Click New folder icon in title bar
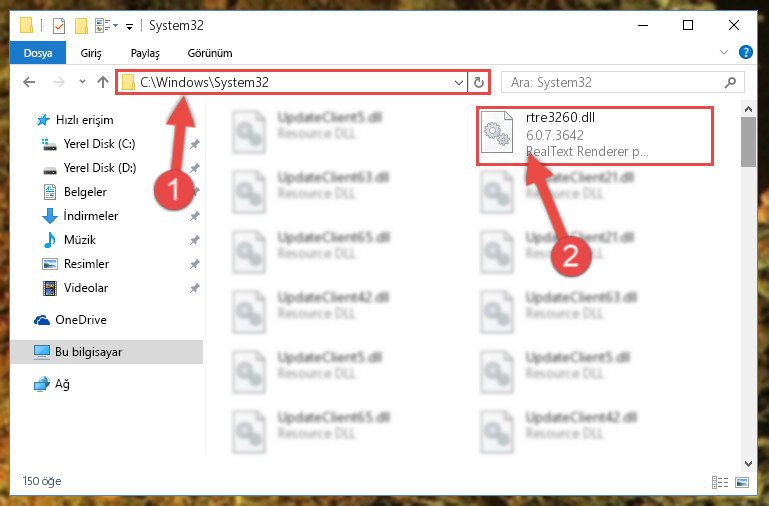 [x=81, y=25]
